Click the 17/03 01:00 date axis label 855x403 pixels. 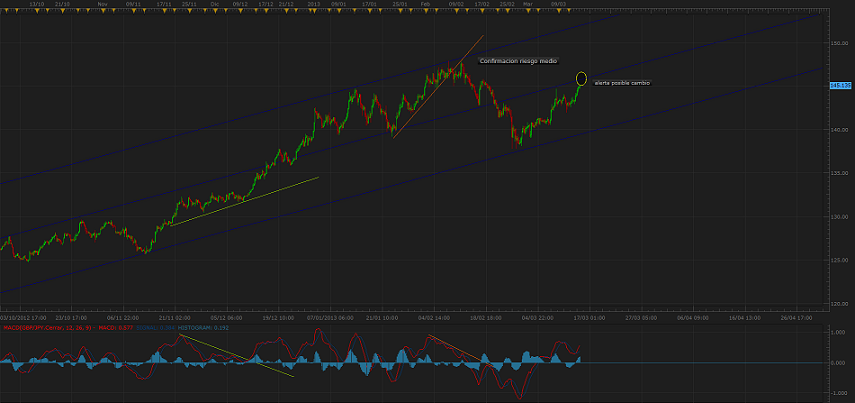point(586,317)
